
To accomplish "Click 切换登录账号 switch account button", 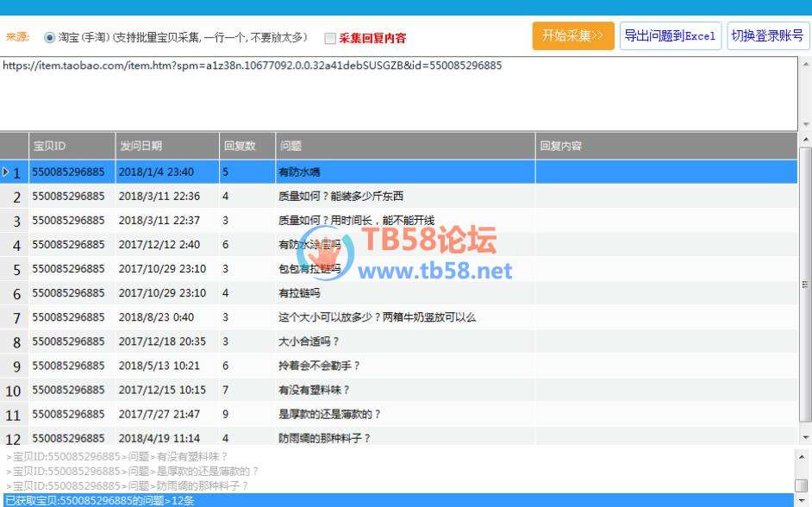I will 767,36.
